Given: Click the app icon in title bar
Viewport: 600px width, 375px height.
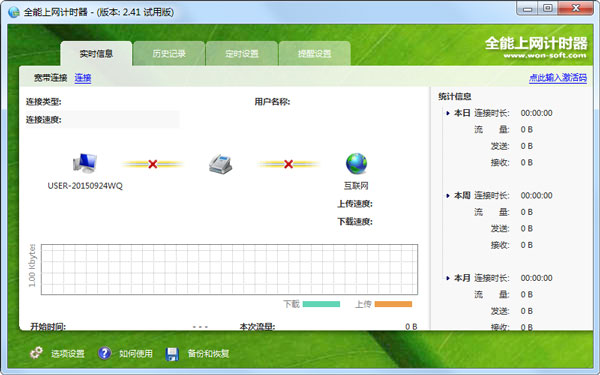Looking at the screenshot, I should (14, 12).
